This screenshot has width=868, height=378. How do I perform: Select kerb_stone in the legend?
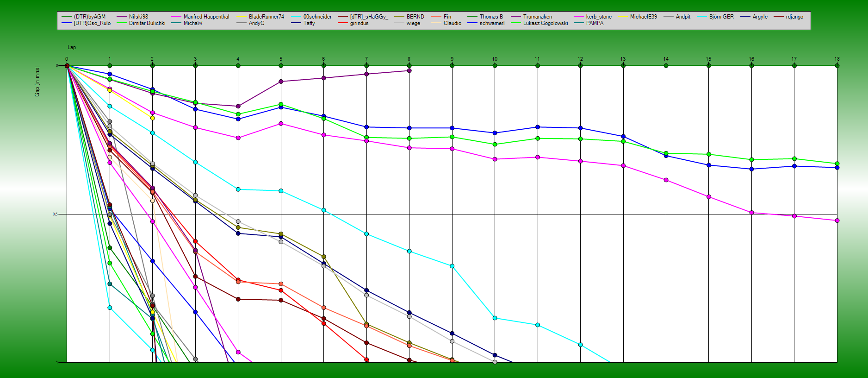pyautogui.click(x=599, y=17)
